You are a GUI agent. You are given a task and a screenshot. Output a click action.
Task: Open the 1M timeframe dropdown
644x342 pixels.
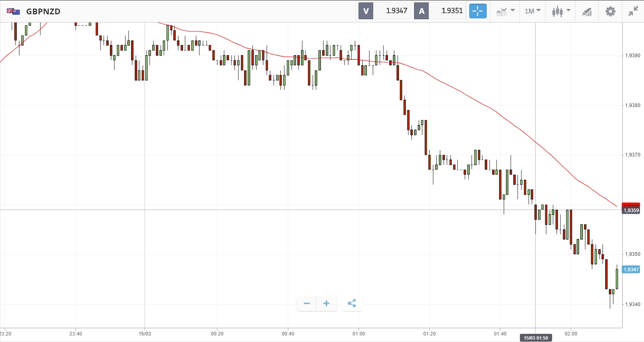coord(533,11)
